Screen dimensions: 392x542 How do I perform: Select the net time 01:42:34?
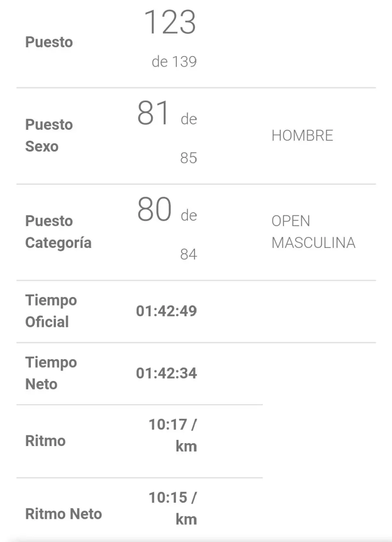[166, 373]
